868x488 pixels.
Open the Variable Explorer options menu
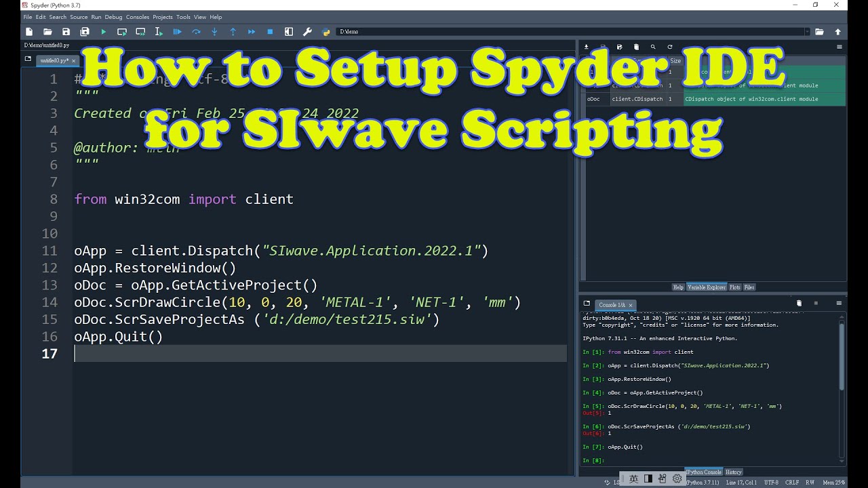(x=840, y=47)
